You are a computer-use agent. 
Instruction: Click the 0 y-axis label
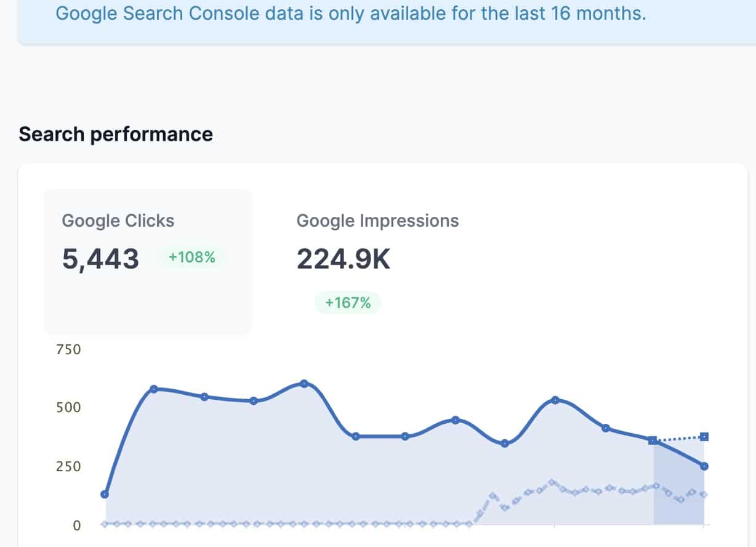[x=77, y=525]
